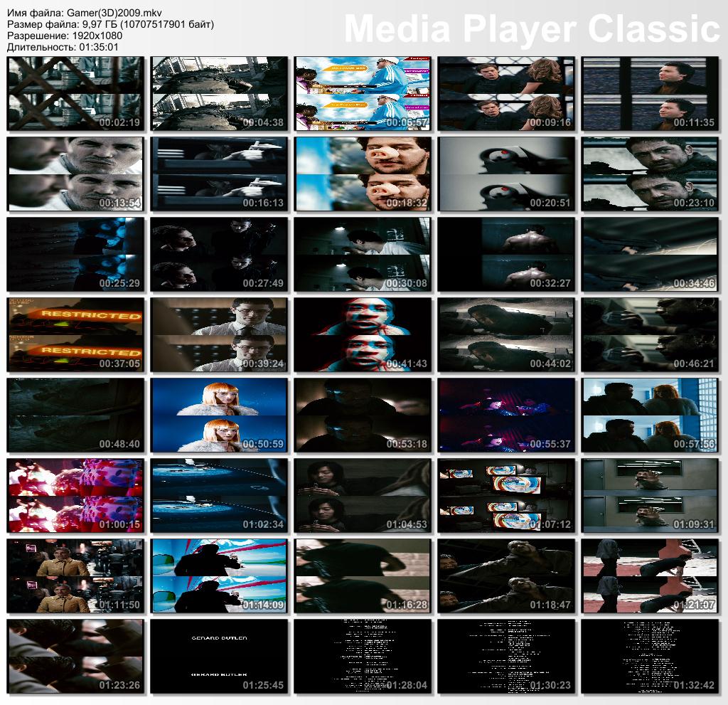The width and height of the screenshot is (728, 705).
Task: Select the gun scope thumbnail at 00:20:51
Action: [x=505, y=174]
